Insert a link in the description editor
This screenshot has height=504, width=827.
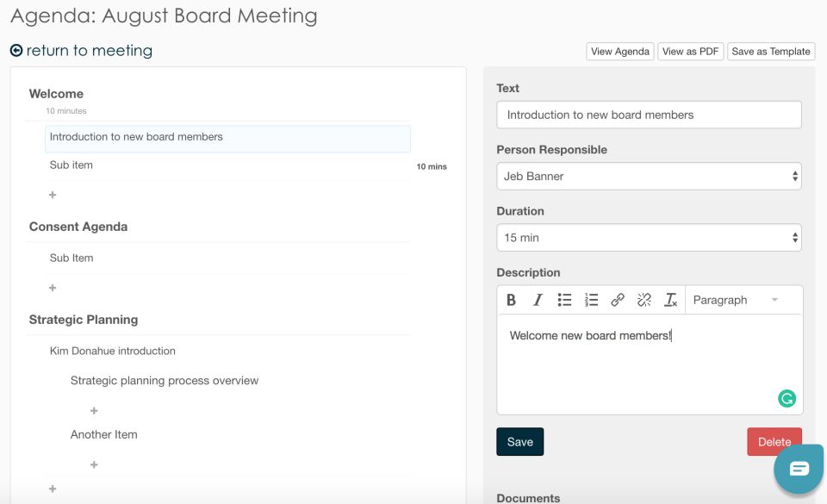[618, 300]
